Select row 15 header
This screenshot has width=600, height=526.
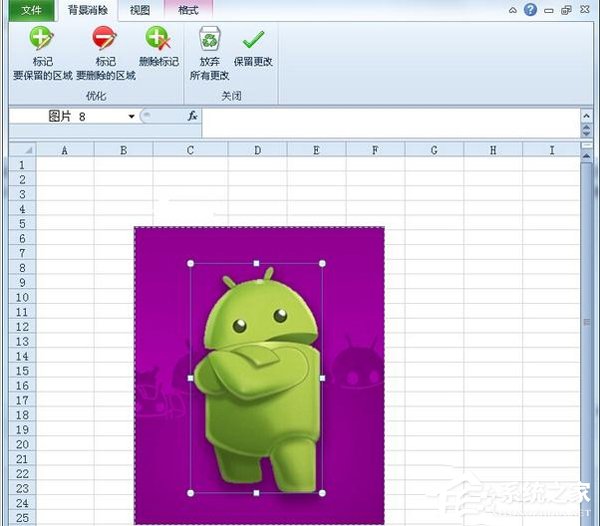point(22,371)
